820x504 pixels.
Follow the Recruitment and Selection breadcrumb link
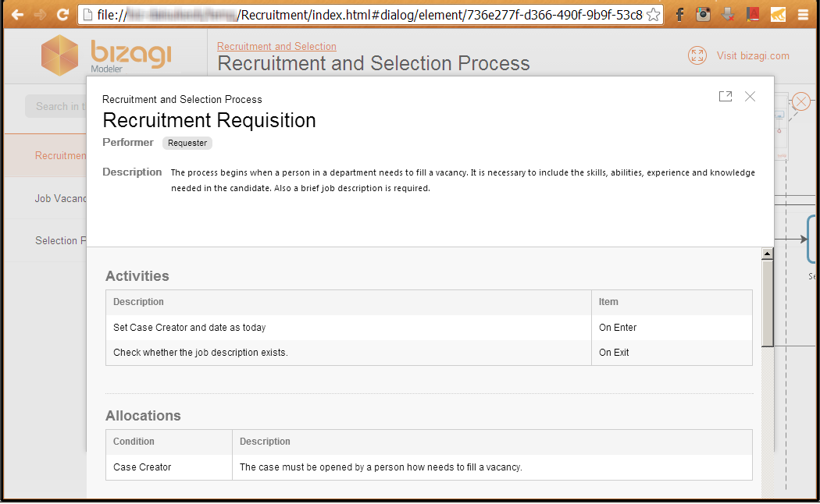(x=276, y=46)
